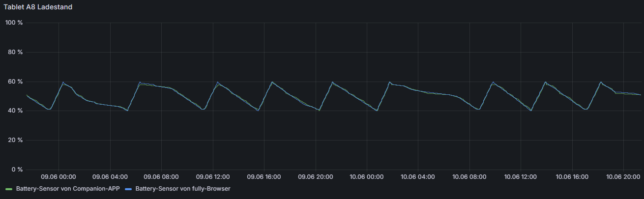Click the 09.06 12:00 time axis label
Viewport: 644px width, 199px height.
tap(213, 176)
